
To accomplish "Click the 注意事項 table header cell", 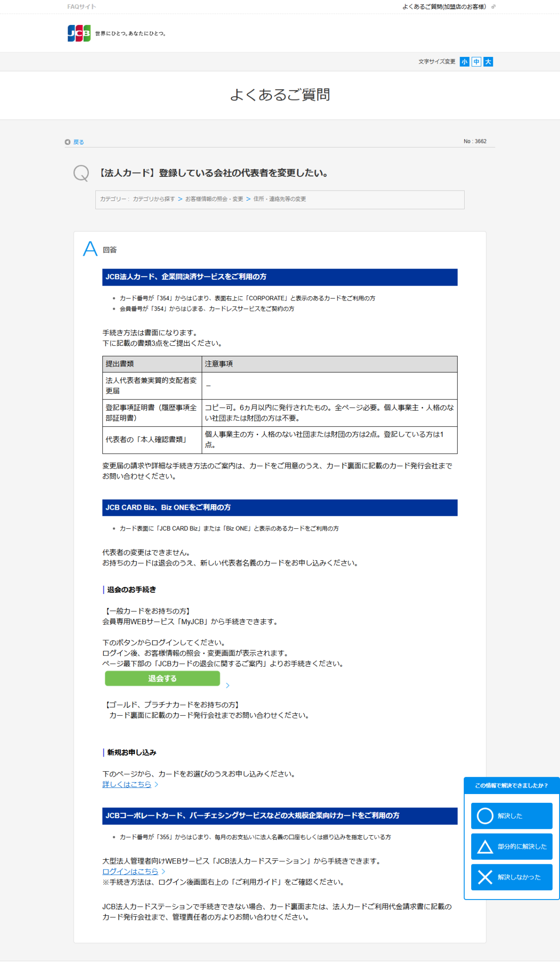I will [330, 364].
